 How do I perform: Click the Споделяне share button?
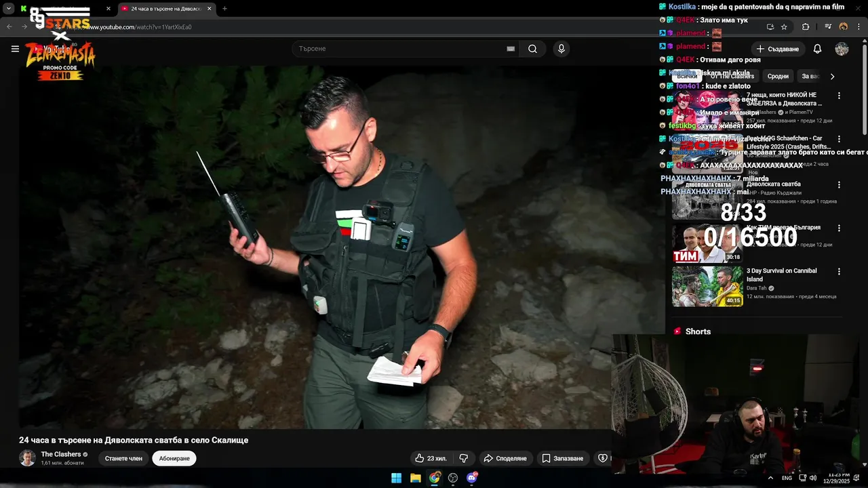[505, 458]
